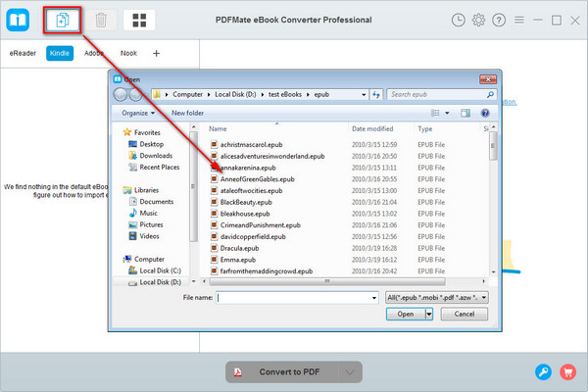Select Music library
Viewport: 588px width, 392px height.
coord(143,213)
